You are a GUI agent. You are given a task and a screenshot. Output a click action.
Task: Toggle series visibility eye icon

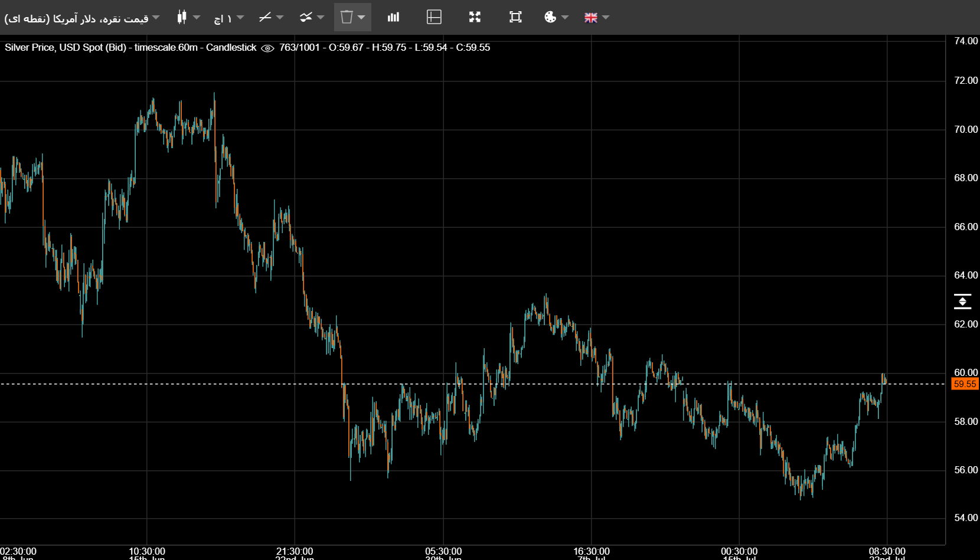click(267, 48)
